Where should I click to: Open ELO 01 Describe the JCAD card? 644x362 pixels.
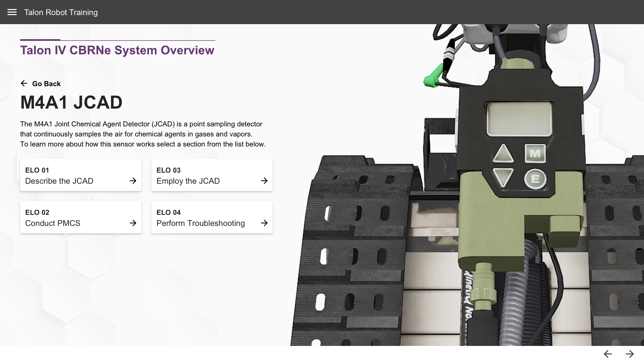81,175
